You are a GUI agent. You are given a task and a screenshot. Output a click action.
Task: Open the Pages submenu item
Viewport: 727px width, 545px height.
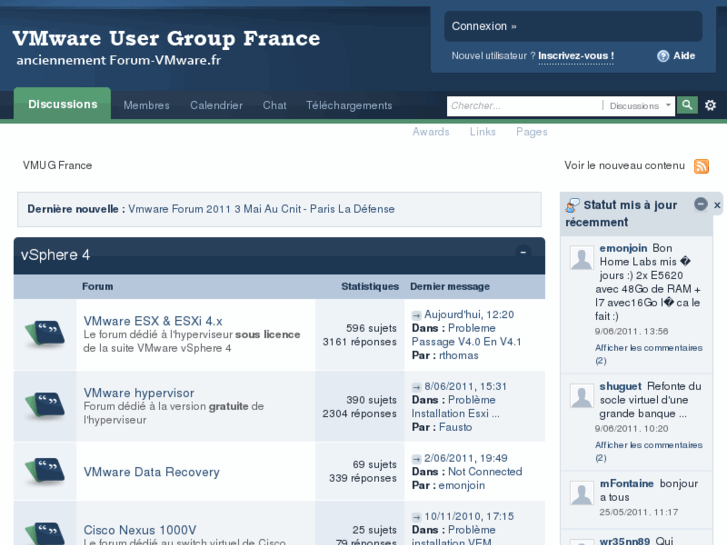[532, 132]
